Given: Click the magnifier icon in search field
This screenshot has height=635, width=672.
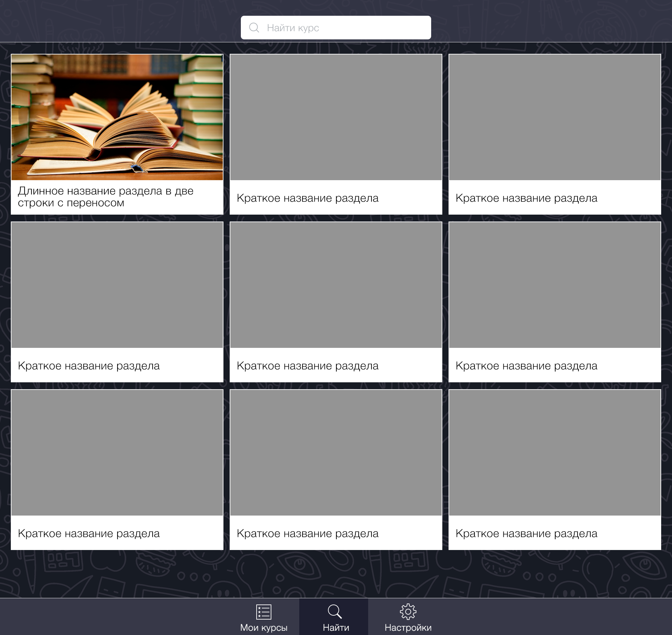Looking at the screenshot, I should 254,28.
